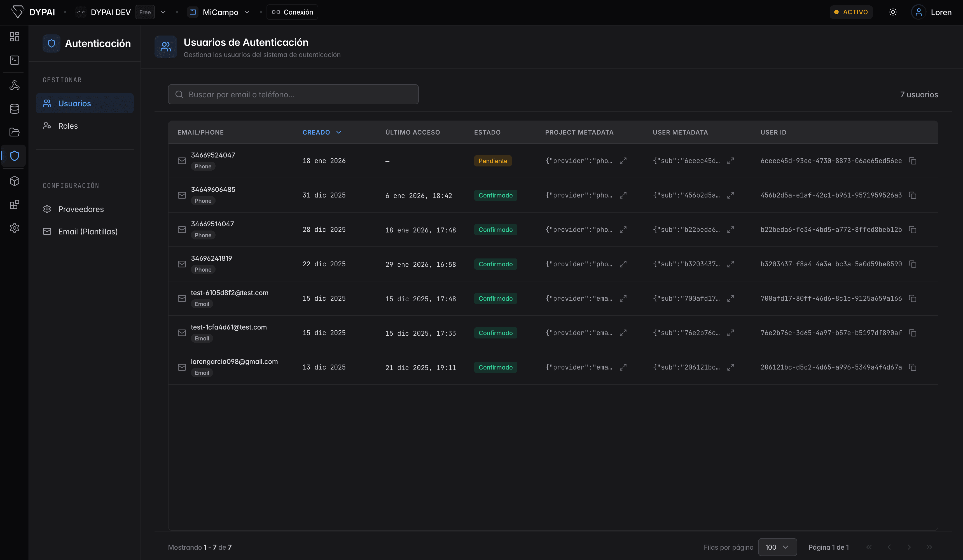Copy user ID of test-6105d8f2@test.com
This screenshot has width=963, height=560.
[913, 298]
